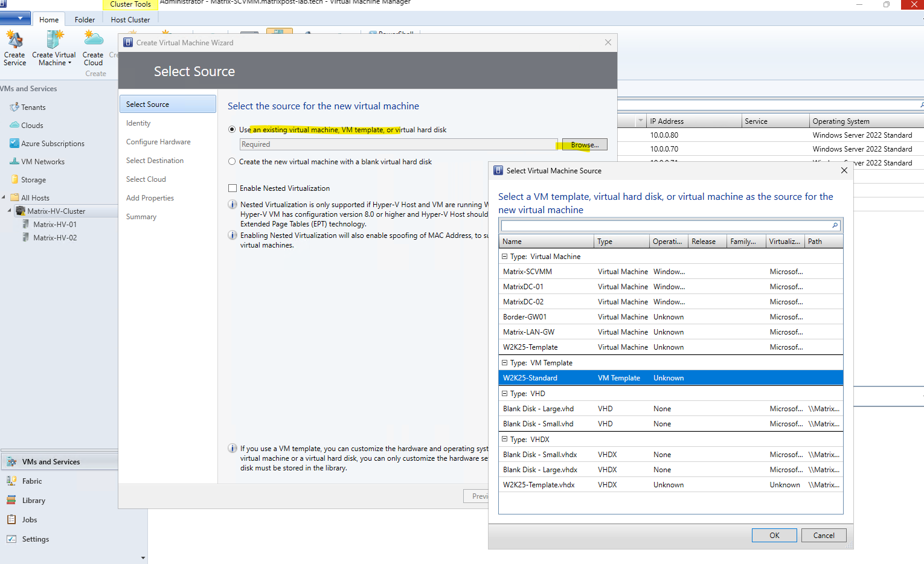The width and height of the screenshot is (924, 564).
Task: Select the 'Blank Disk - Small.vhdx' row
Action: click(671, 455)
